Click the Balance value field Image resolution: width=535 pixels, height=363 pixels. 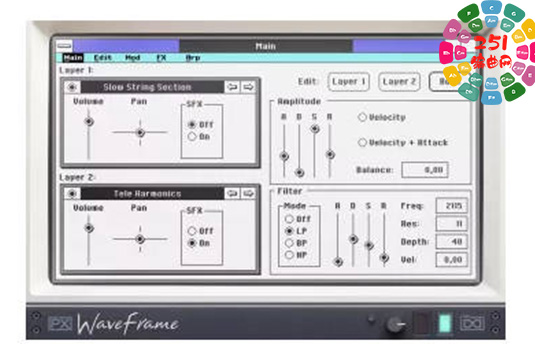pyautogui.click(x=425, y=170)
